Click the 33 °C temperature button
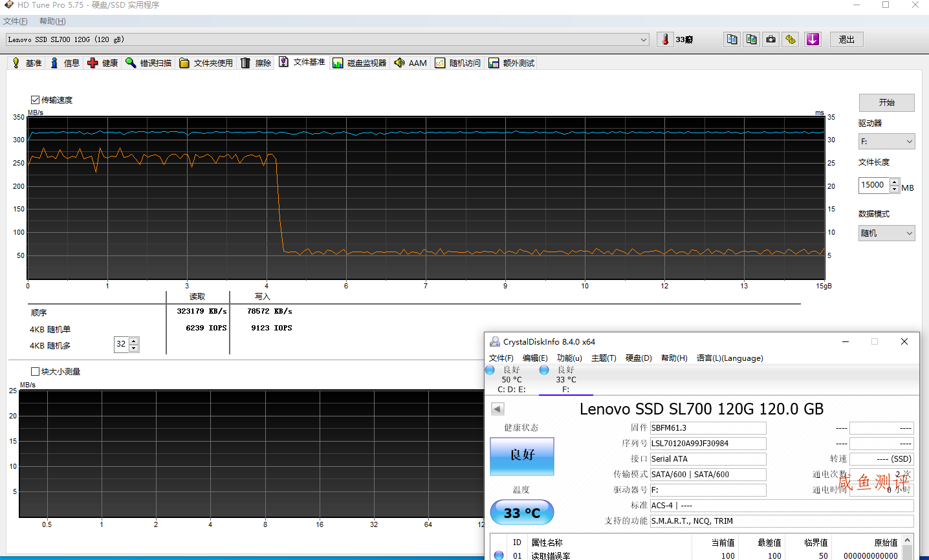The image size is (929, 560). click(522, 512)
